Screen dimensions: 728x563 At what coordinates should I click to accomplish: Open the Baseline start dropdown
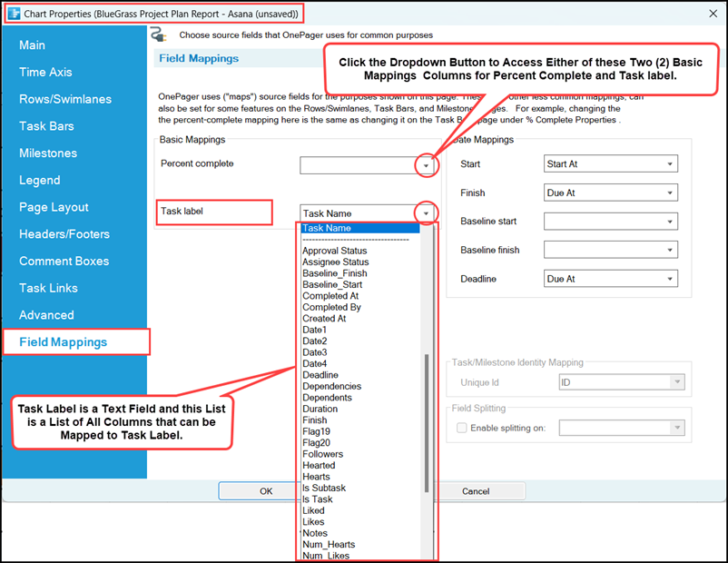click(671, 221)
